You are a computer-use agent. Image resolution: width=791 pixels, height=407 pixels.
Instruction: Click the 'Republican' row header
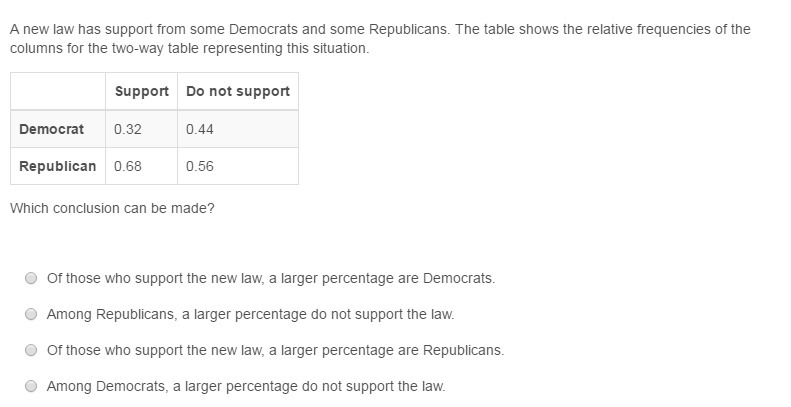point(58,166)
